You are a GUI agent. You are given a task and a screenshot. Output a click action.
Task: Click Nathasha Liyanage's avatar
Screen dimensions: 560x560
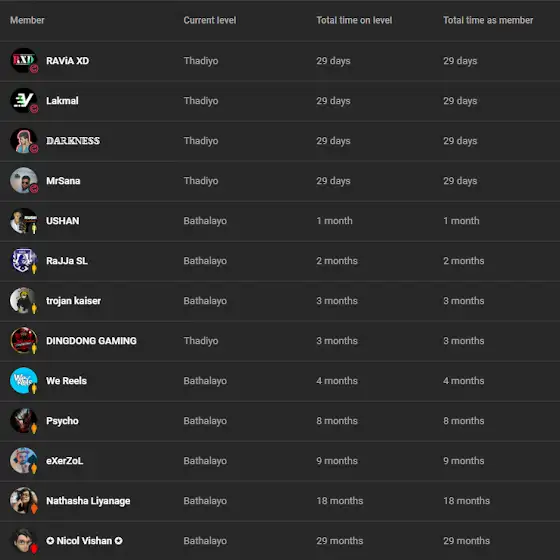tap(24, 500)
